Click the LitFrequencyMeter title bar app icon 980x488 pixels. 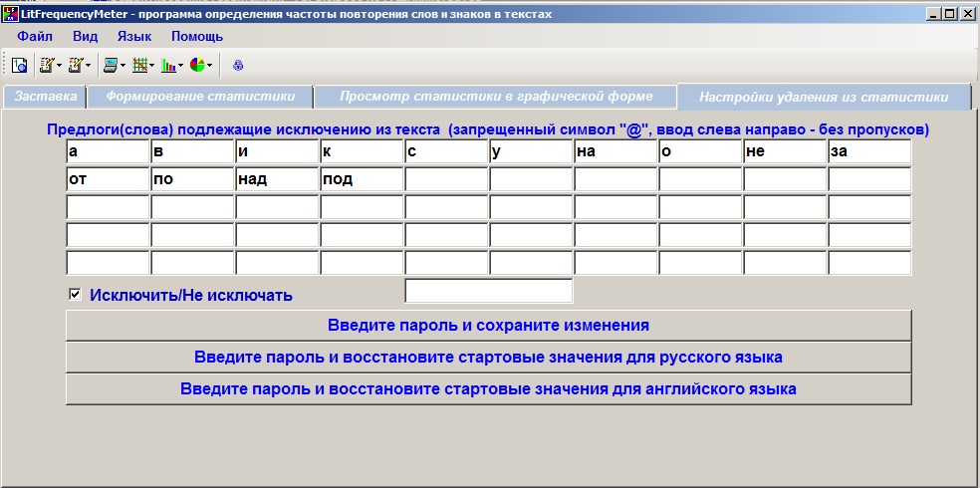[11, 13]
